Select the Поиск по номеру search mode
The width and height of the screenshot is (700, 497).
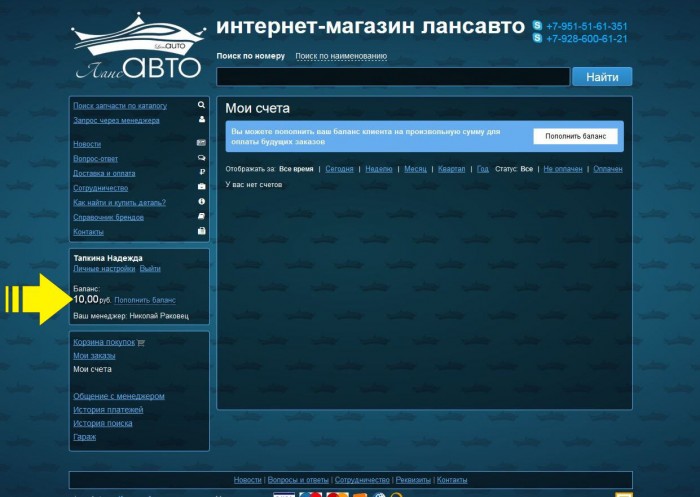click(x=250, y=56)
